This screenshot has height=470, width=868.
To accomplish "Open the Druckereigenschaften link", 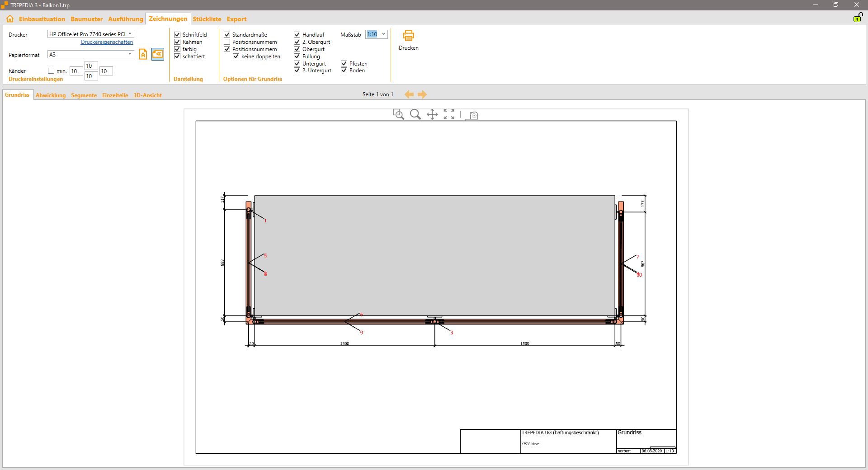I will pos(107,42).
